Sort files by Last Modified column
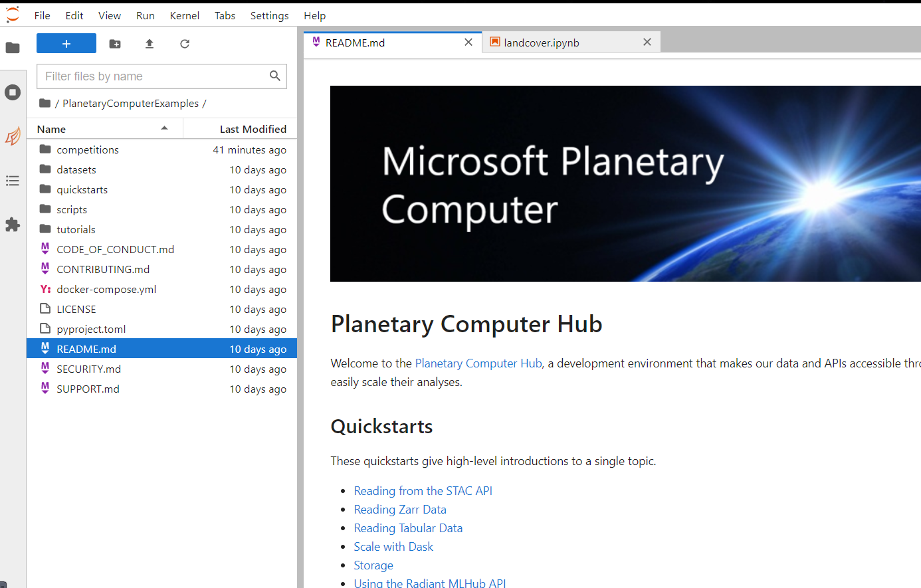 (x=253, y=128)
